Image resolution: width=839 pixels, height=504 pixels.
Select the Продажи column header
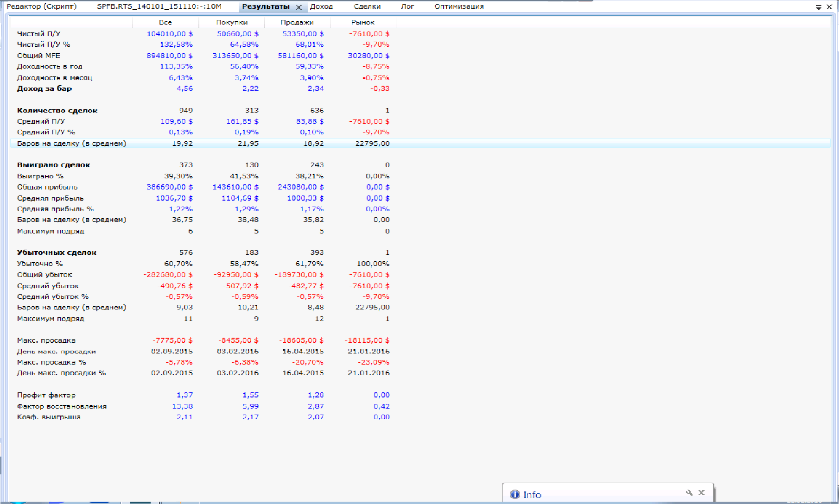tap(297, 22)
